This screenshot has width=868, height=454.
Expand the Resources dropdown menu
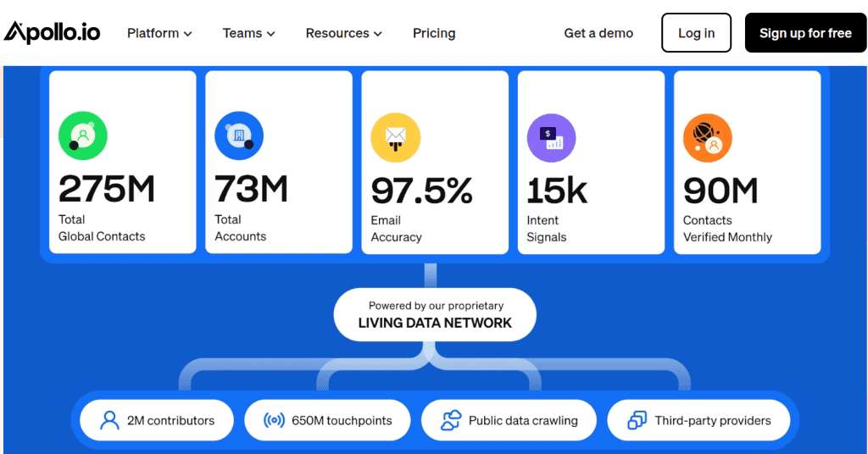click(343, 33)
